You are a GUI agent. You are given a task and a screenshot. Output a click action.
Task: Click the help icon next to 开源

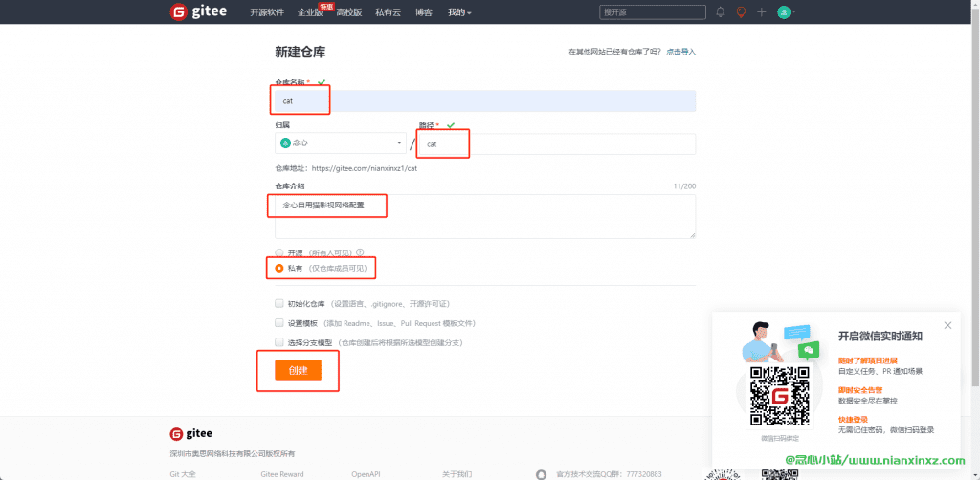pyautogui.click(x=360, y=252)
